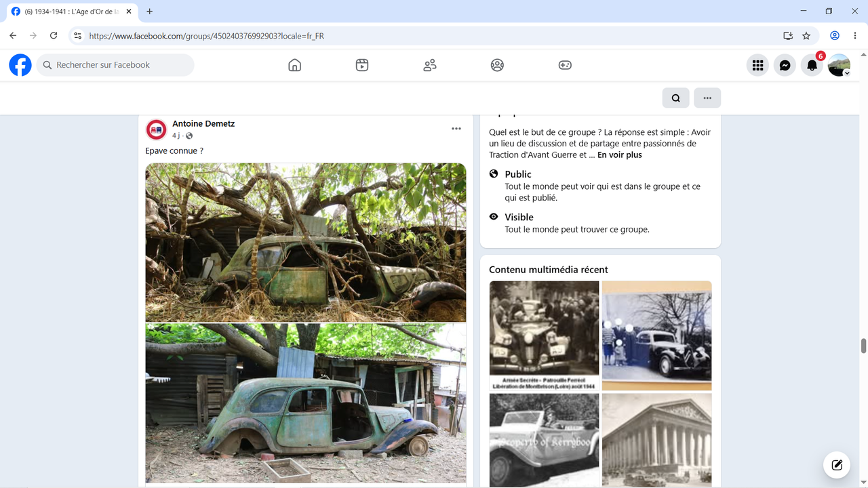Viewport: 868px width, 488px height.
Task: Click the post timestamp "4 j"
Action: (x=178, y=136)
